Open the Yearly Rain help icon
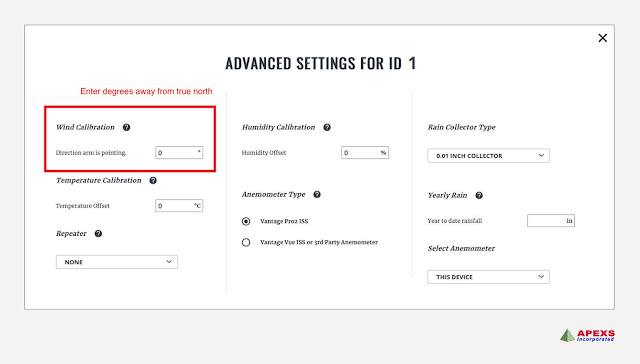This screenshot has height=364, width=640. click(479, 195)
